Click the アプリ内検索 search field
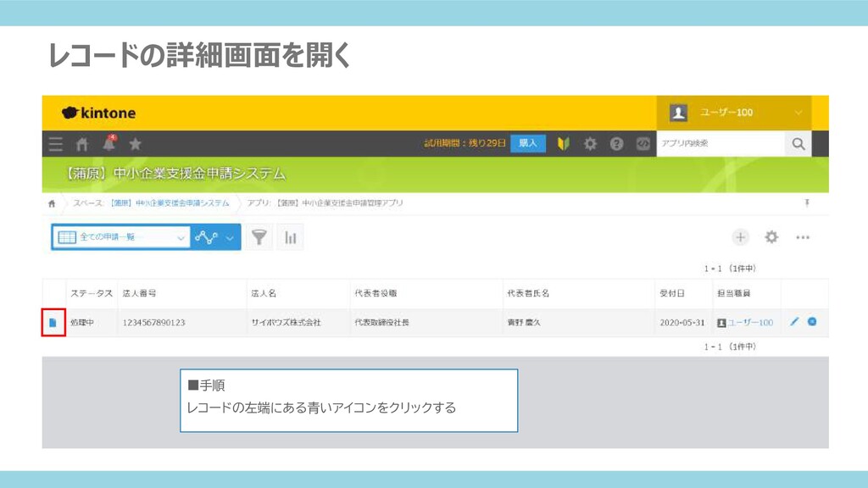 click(x=721, y=144)
